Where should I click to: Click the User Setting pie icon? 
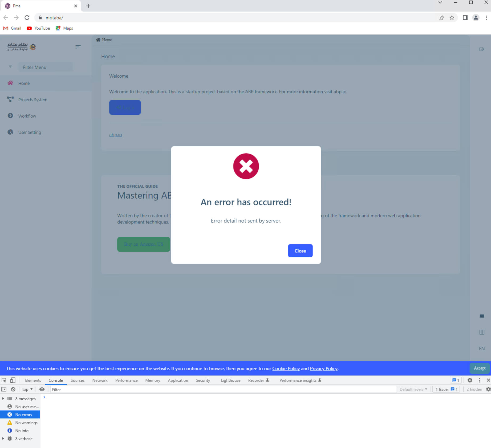tap(10, 132)
